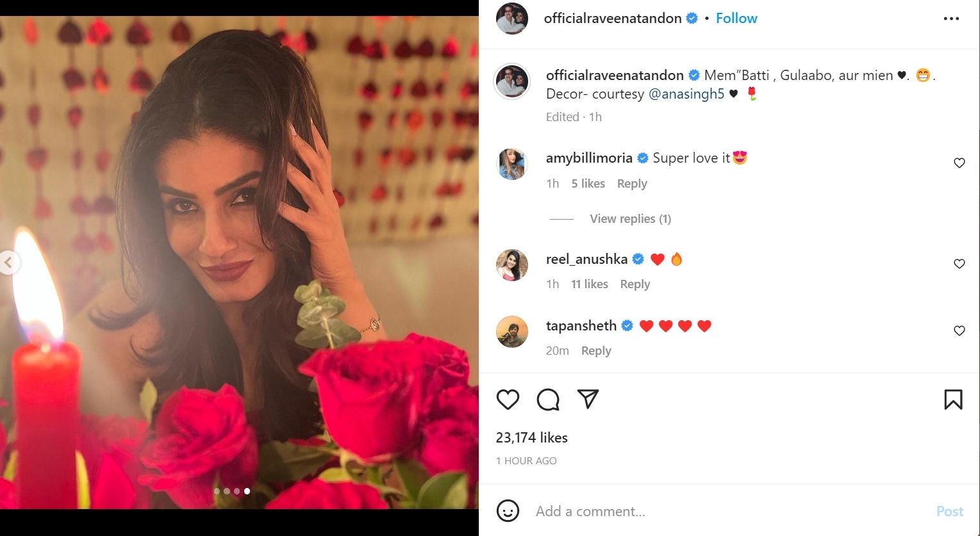
Task: Share post via paper plane icon
Action: pos(588,399)
